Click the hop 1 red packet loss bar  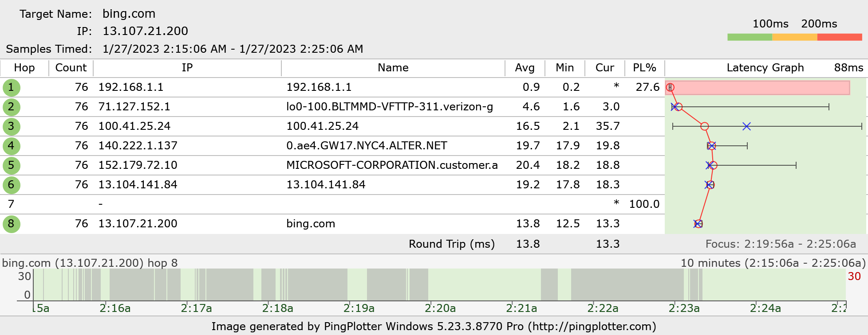758,88
